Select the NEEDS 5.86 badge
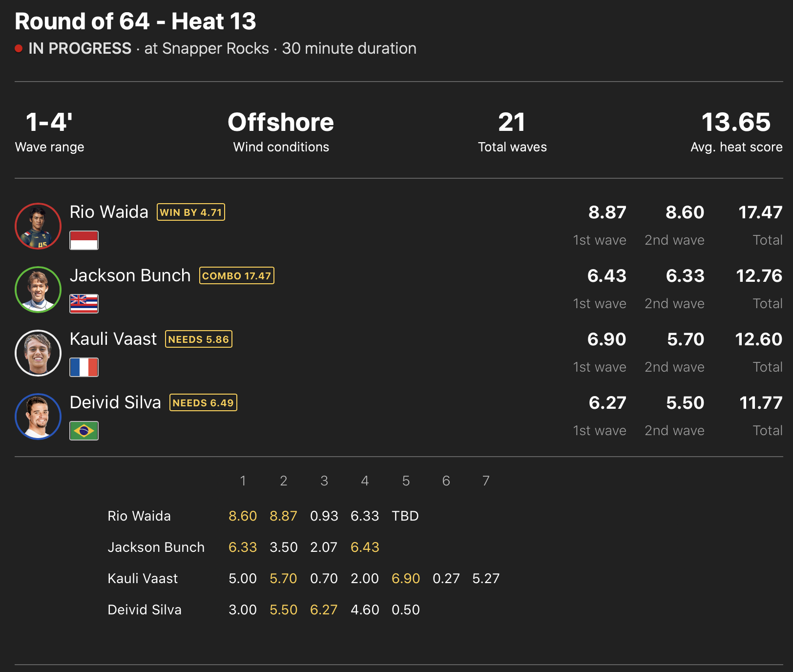Screen dimensions: 793x672 point(198,339)
